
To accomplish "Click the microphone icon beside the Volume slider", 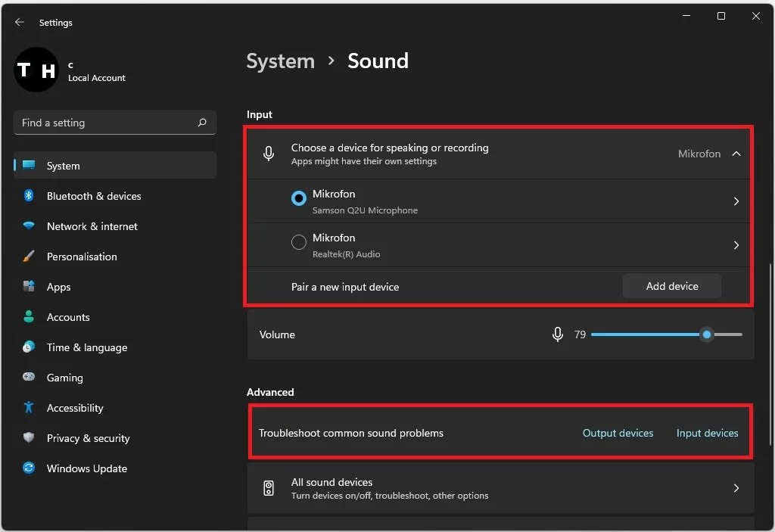I will click(x=558, y=334).
